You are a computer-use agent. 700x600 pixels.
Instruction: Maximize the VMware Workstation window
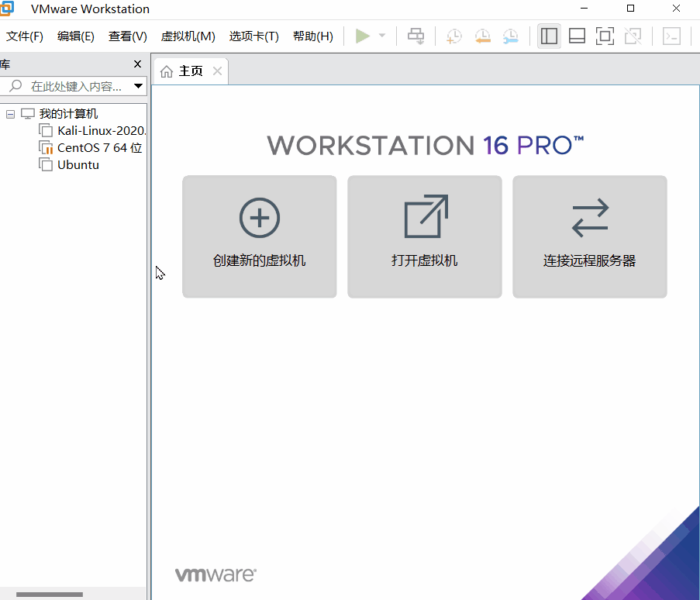[x=630, y=9]
